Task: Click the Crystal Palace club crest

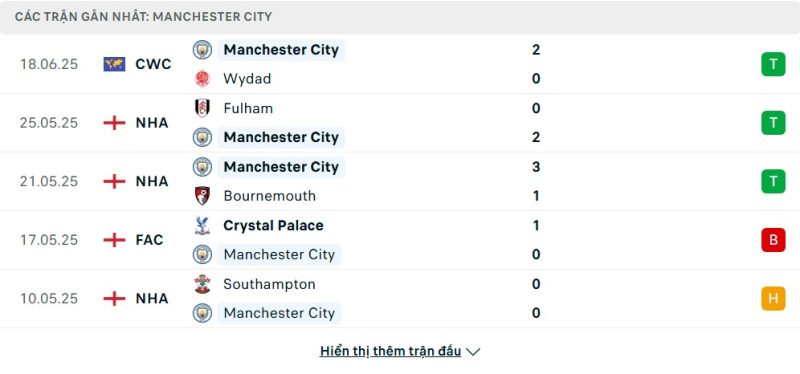Action: [203, 226]
